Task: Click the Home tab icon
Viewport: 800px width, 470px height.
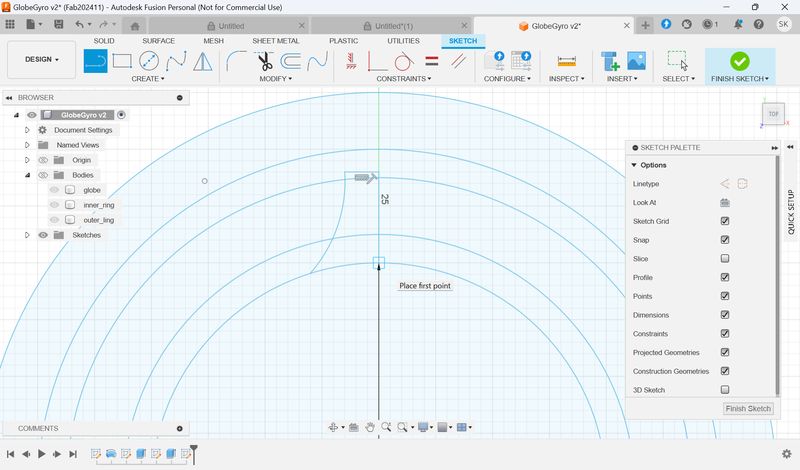Action: coord(135,26)
